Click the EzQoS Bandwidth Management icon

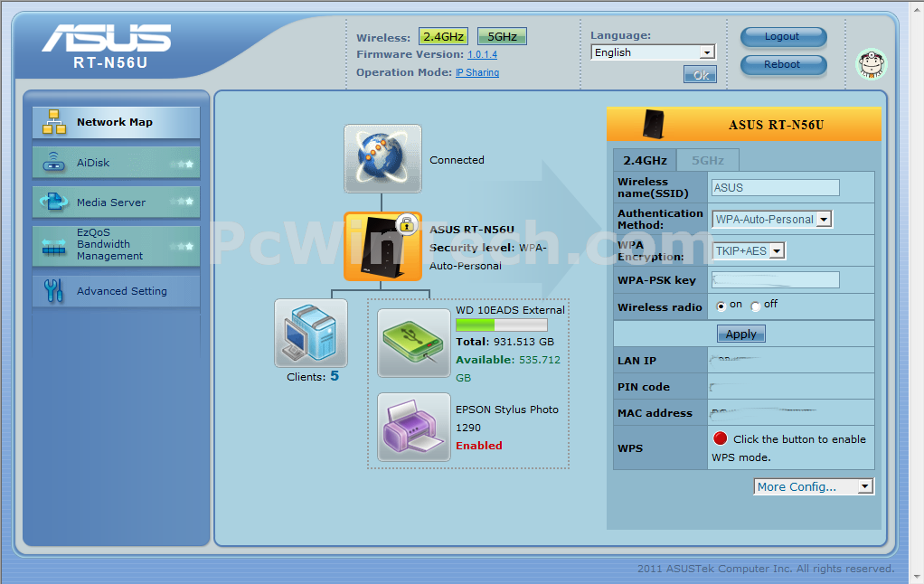coord(53,246)
